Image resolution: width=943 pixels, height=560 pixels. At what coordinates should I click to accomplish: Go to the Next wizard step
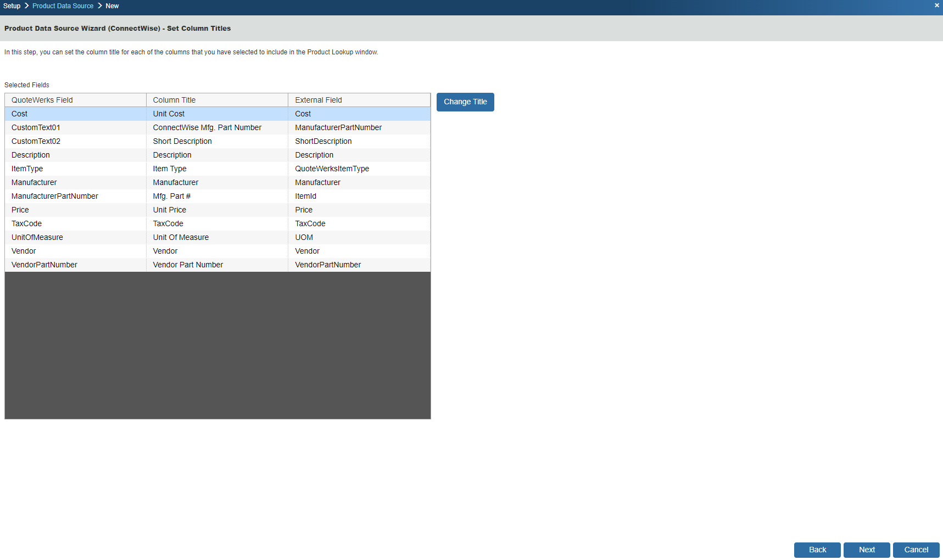866,550
